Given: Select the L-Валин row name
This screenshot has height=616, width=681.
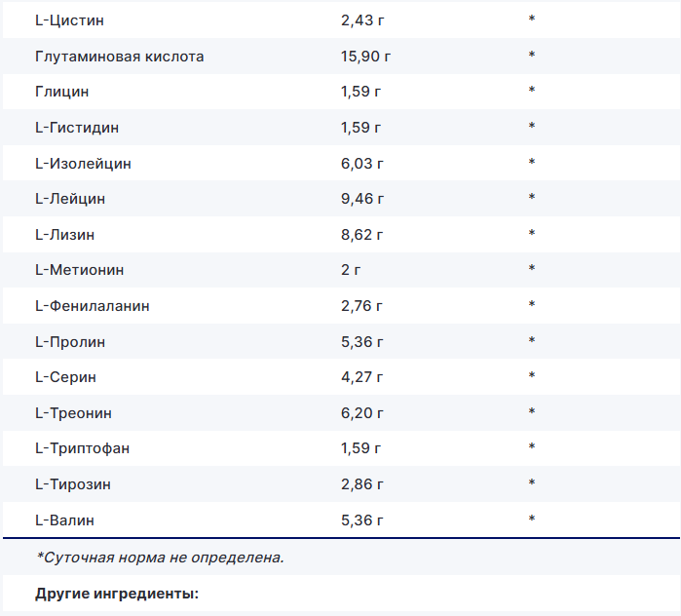Looking at the screenshot, I should click(64, 520).
